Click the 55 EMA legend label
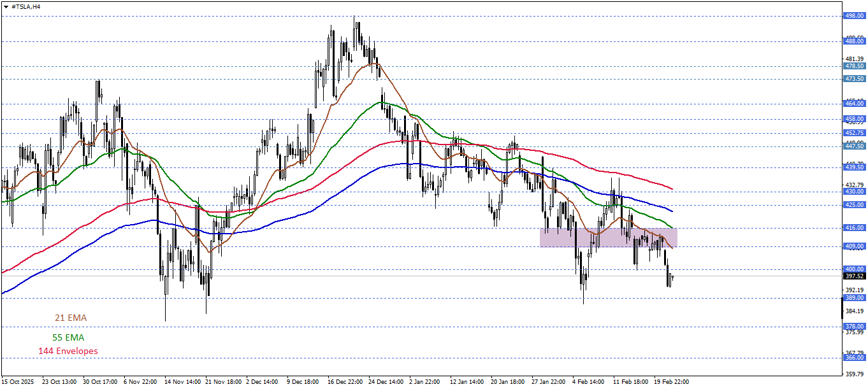This screenshot has height=389, width=868. click(x=68, y=337)
